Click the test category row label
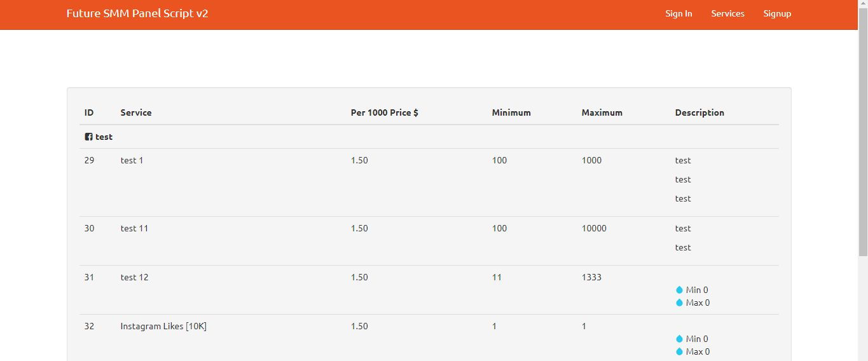This screenshot has height=361, width=868. point(104,137)
